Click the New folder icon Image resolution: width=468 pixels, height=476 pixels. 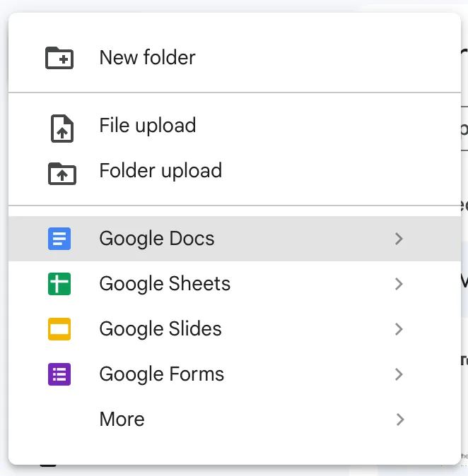59,58
